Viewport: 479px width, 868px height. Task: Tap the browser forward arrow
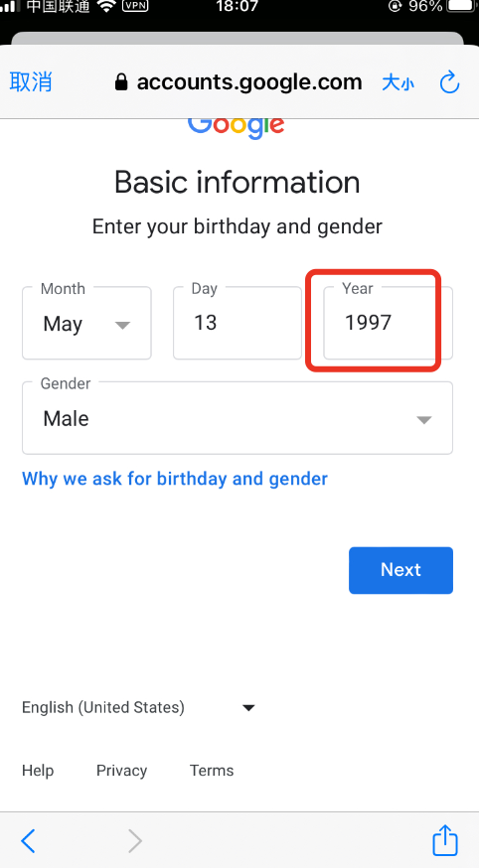click(134, 841)
